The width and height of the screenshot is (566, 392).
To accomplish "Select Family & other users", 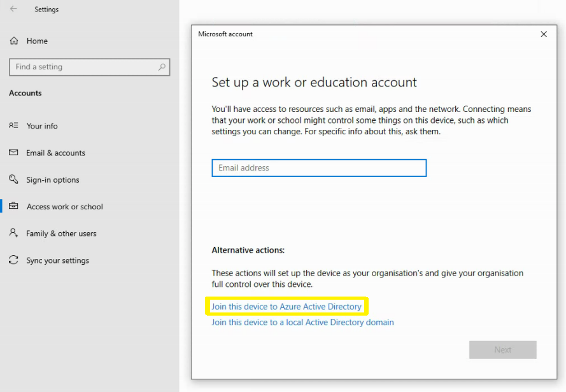I will [61, 234].
